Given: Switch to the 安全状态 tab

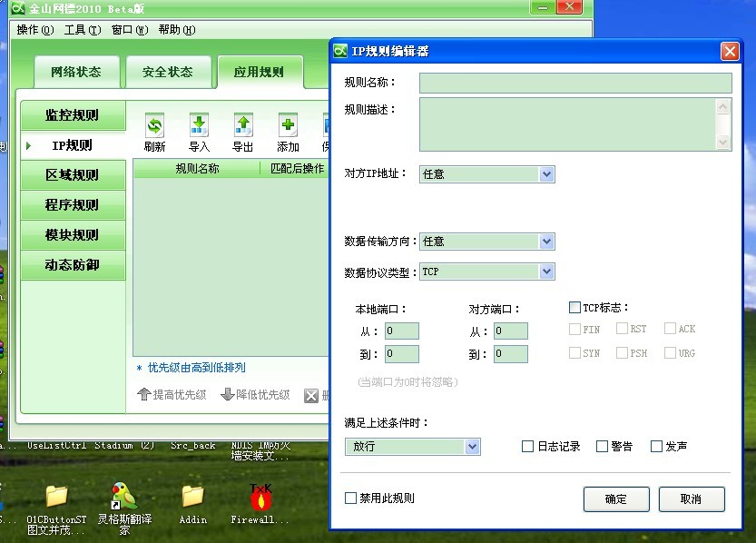Looking at the screenshot, I should [168, 72].
